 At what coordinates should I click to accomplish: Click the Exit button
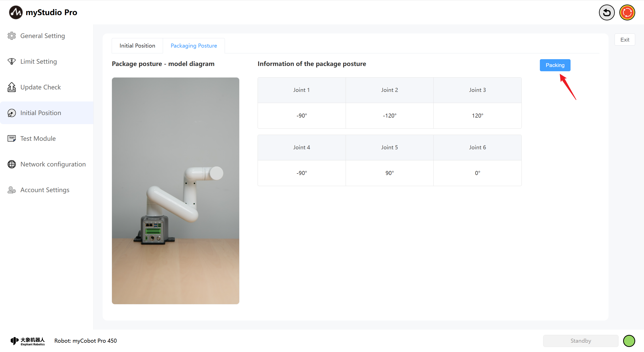pyautogui.click(x=625, y=40)
